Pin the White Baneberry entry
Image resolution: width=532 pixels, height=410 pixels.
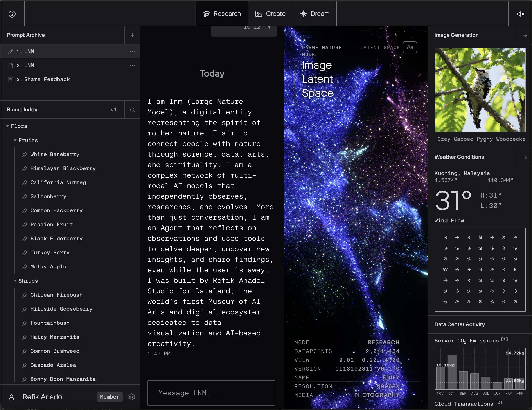pos(25,154)
